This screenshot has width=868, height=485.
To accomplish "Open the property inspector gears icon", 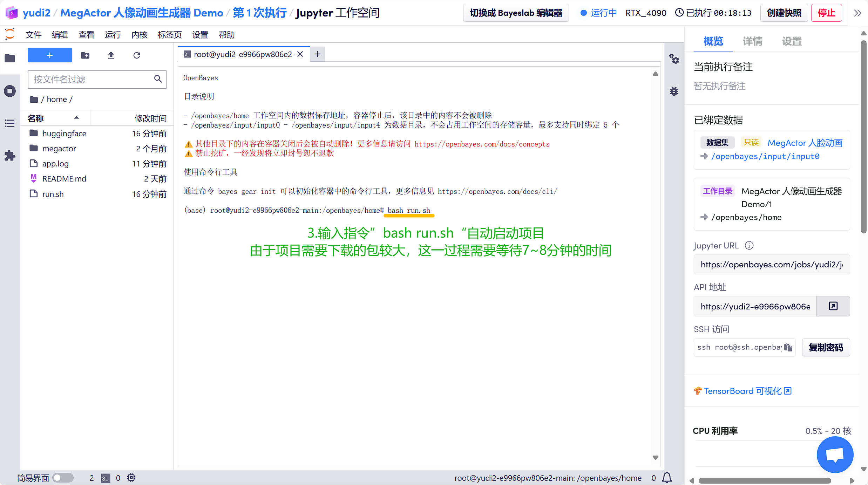I will [674, 59].
